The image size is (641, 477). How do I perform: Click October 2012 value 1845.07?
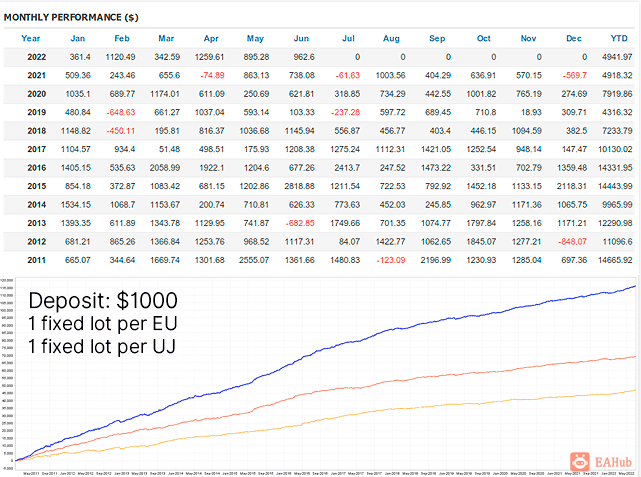coord(481,242)
